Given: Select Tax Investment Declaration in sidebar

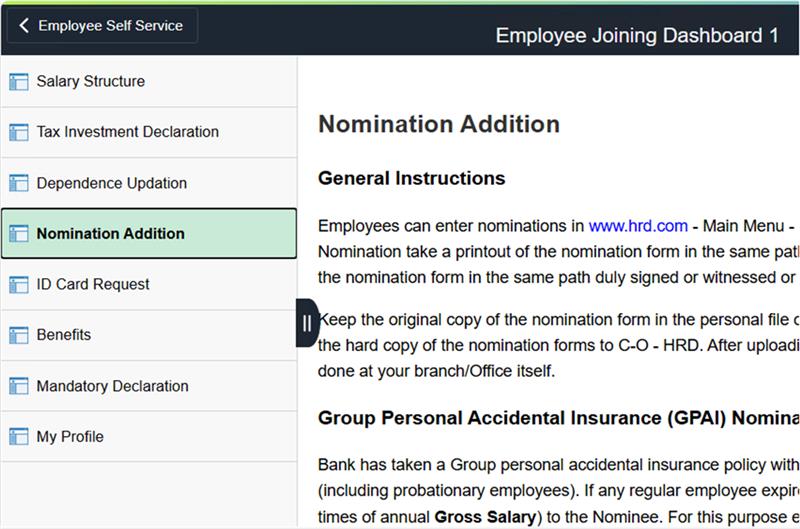Looking at the screenshot, I should coord(128,132).
